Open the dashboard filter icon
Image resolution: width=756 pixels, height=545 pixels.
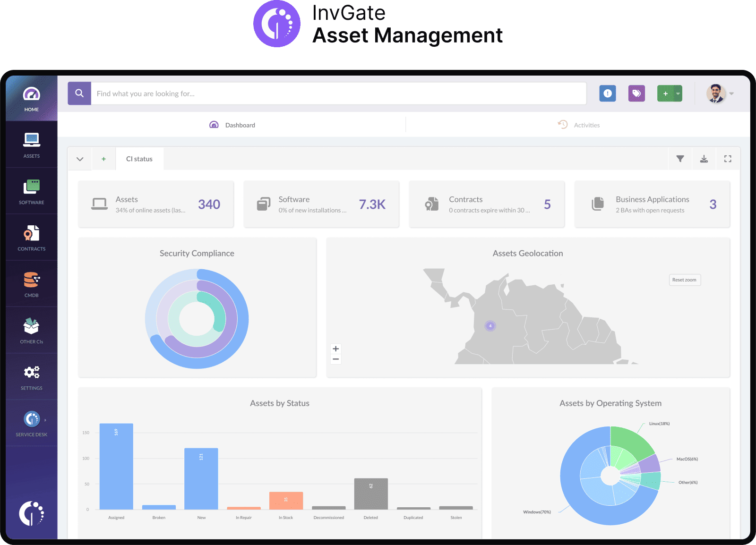(680, 159)
